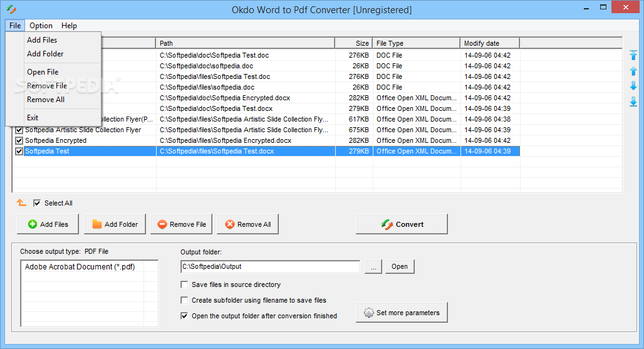This screenshot has height=349, width=644.
Task: Click the Output folder path field
Action: [x=270, y=266]
